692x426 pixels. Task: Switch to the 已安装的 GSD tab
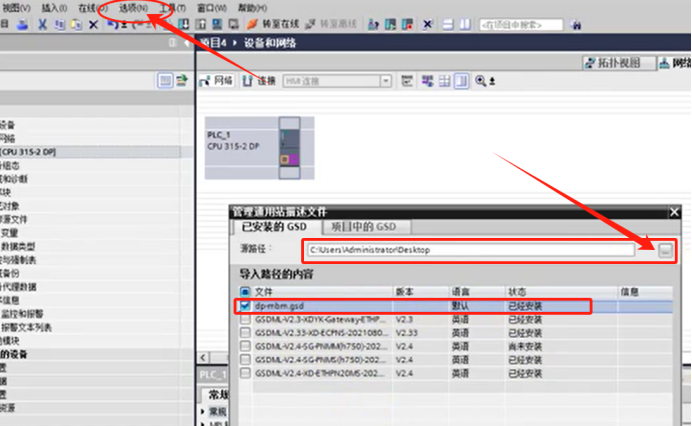pos(274,227)
